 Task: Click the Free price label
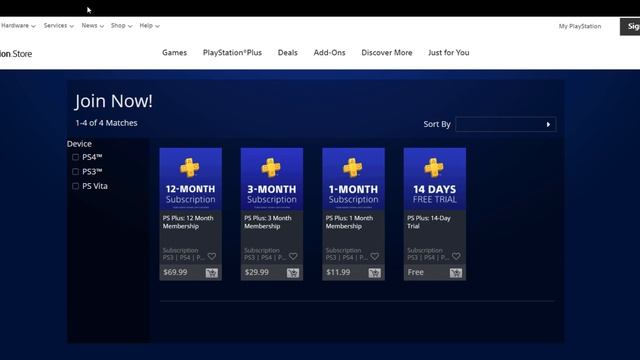point(416,272)
